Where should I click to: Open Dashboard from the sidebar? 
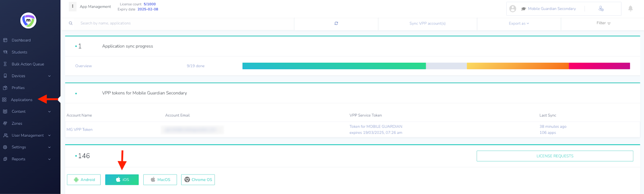coord(21,40)
